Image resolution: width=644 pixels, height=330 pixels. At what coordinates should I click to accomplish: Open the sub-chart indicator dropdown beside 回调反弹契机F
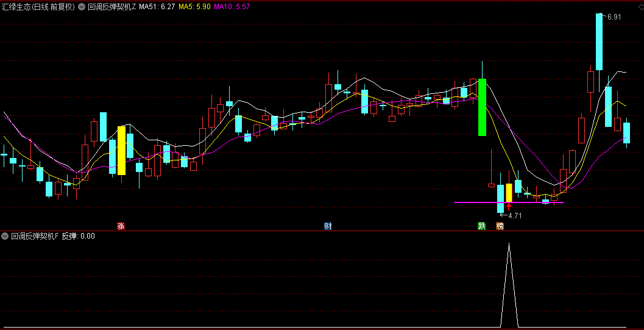coord(5,236)
